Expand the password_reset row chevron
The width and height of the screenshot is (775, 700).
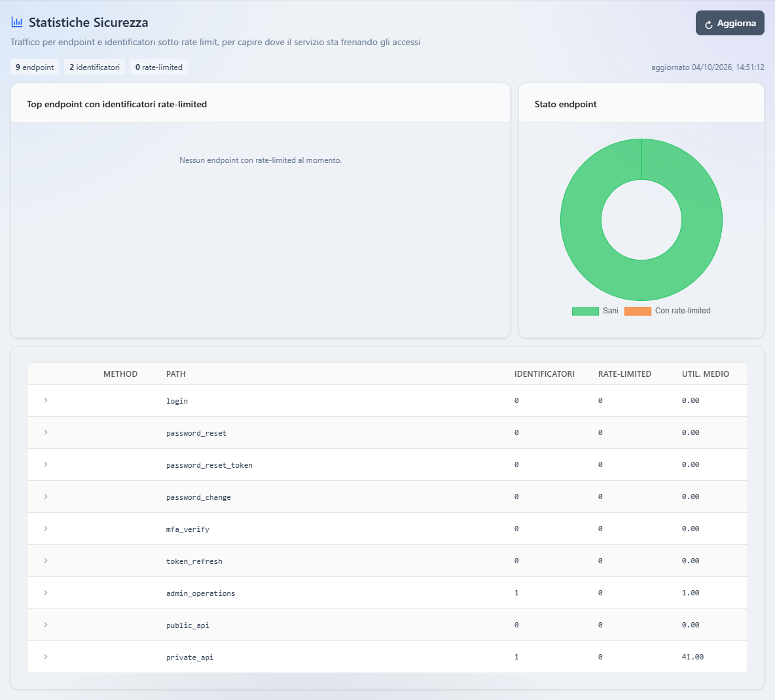(x=45, y=432)
